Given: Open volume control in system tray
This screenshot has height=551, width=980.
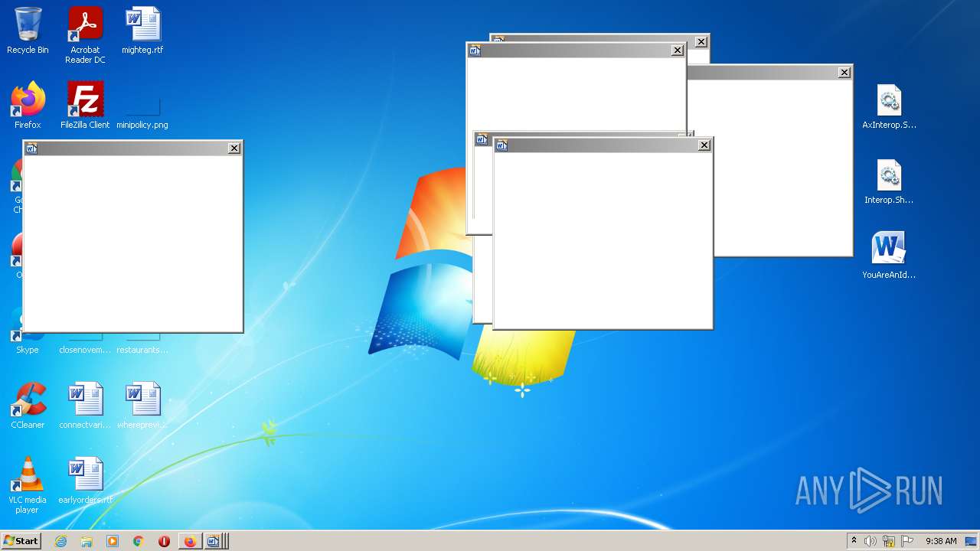Looking at the screenshot, I should pos(871,541).
